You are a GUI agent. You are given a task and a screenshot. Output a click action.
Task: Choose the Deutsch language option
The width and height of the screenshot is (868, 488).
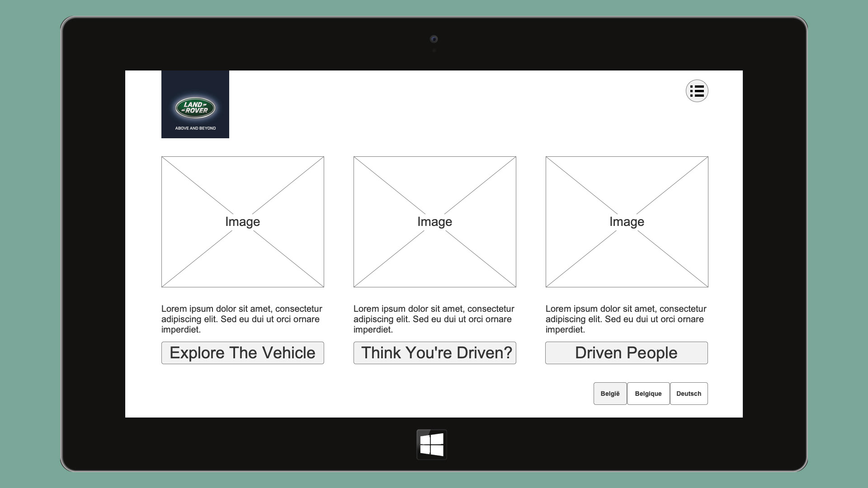[x=689, y=394]
